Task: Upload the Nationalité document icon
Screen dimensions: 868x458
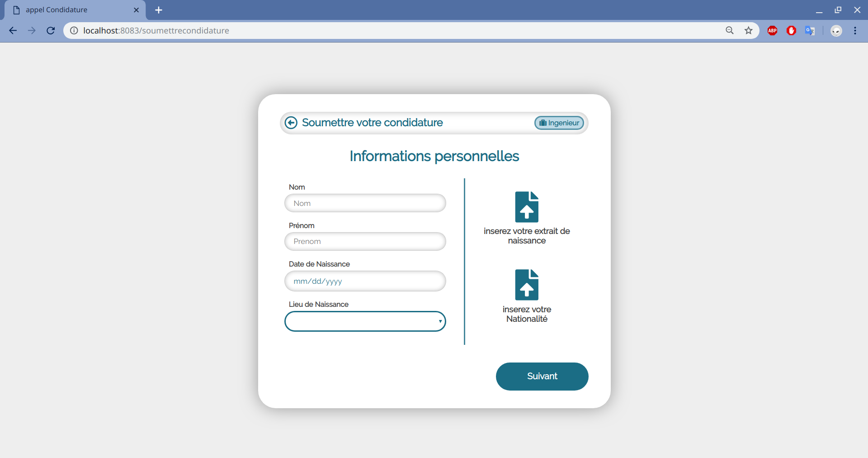Action: click(527, 285)
